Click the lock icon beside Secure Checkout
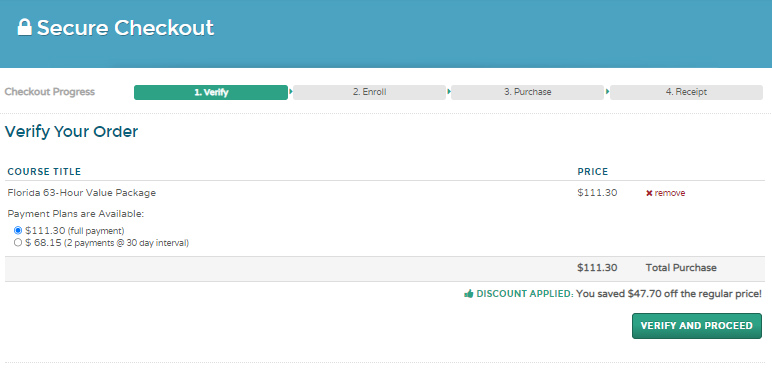This screenshot has width=772, height=376. (25, 28)
